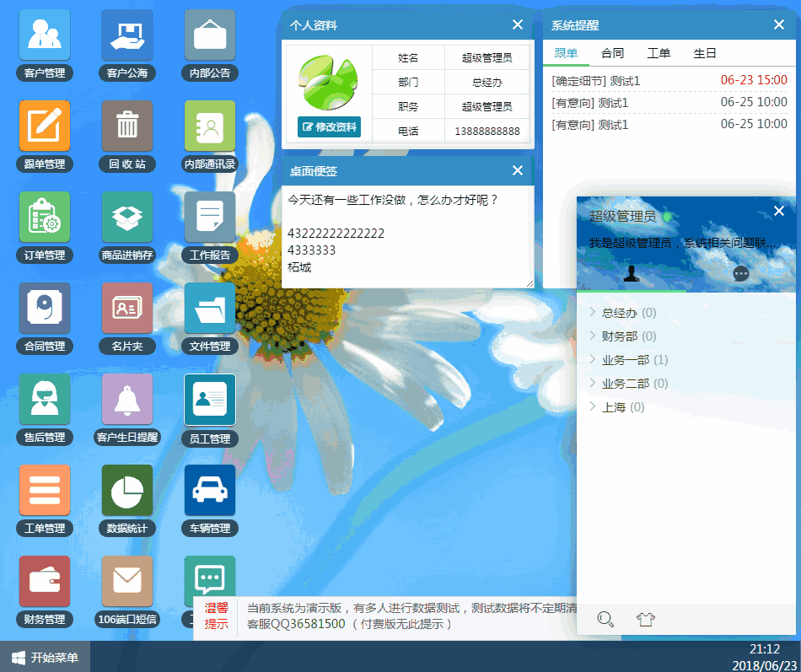
Task: Open the 开始菜单 in the taskbar
Action: (x=46, y=658)
